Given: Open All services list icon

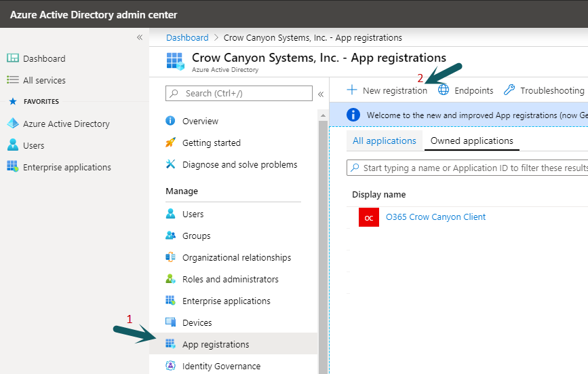Looking at the screenshot, I should tap(12, 80).
